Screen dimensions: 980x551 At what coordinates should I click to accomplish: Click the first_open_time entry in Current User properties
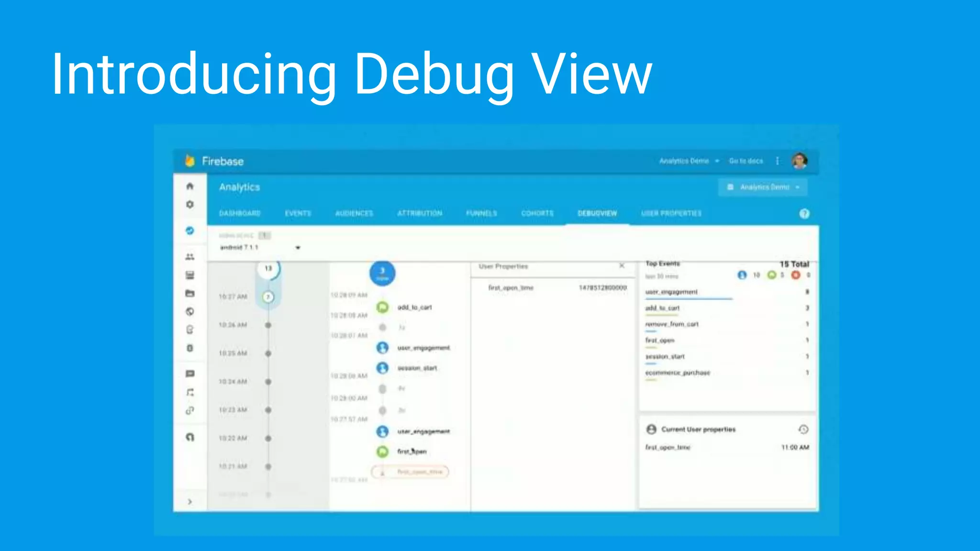click(727, 448)
